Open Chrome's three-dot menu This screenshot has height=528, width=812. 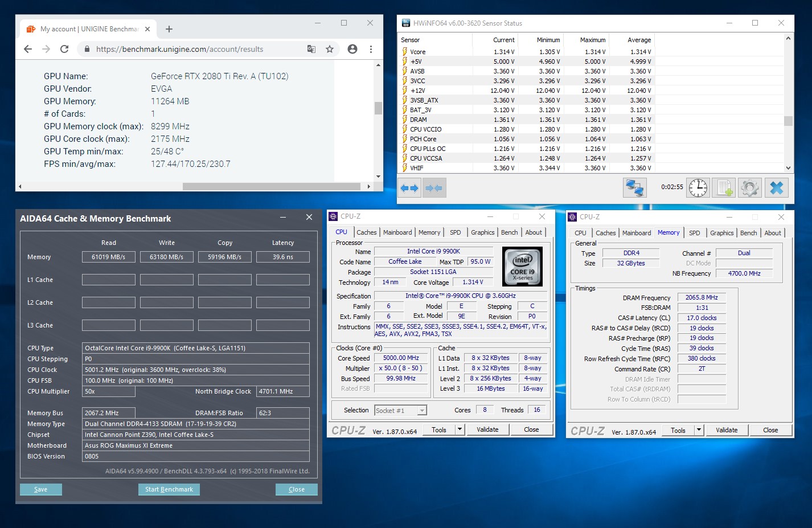pyautogui.click(x=371, y=49)
